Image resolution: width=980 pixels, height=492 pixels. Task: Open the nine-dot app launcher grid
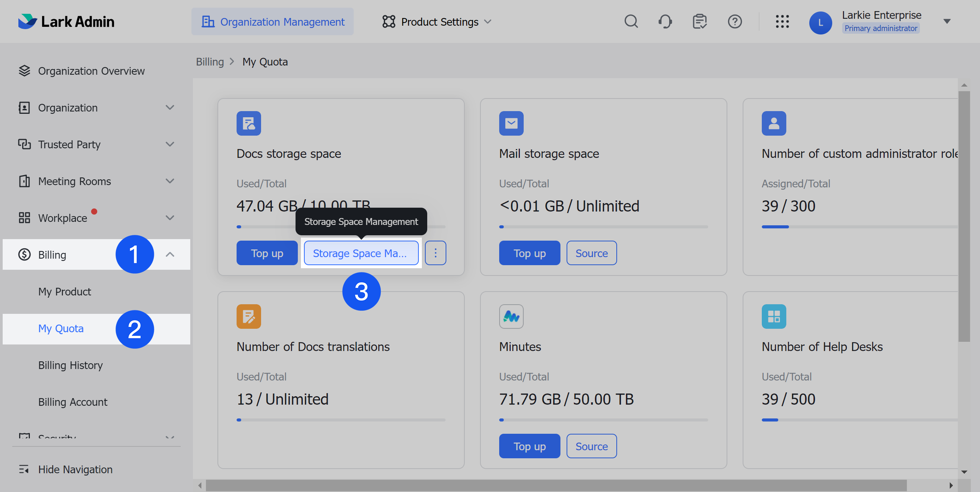782,21
